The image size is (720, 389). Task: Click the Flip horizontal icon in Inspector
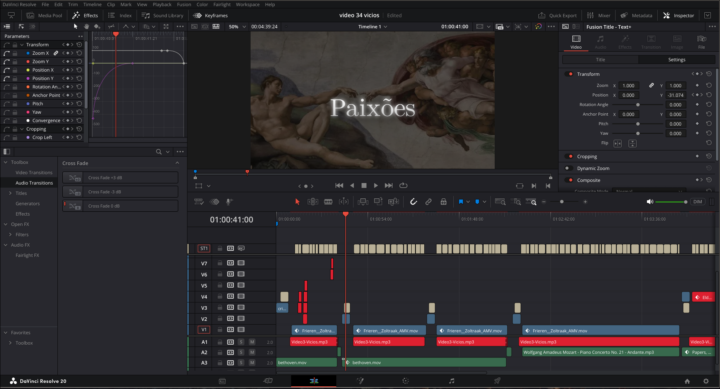pyautogui.click(x=618, y=143)
